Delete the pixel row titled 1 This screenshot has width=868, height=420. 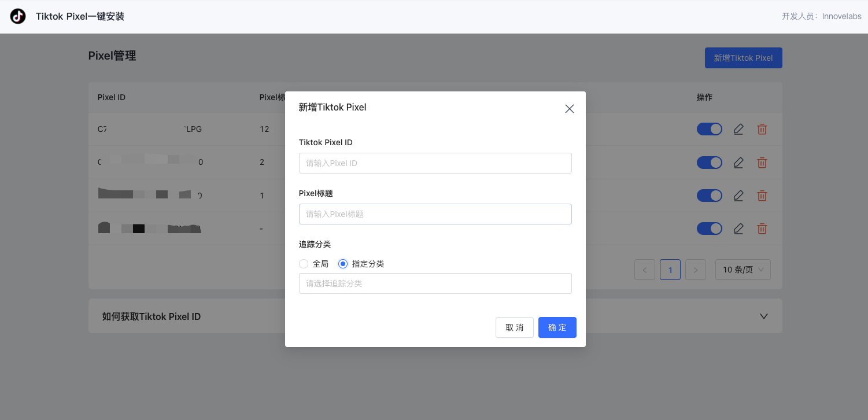pos(762,196)
